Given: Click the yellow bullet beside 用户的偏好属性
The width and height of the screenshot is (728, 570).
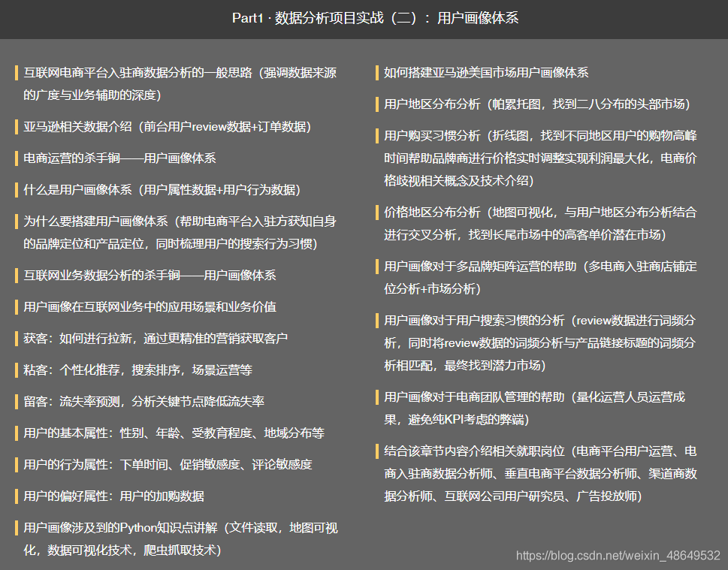Looking at the screenshot, I should pos(15,496).
